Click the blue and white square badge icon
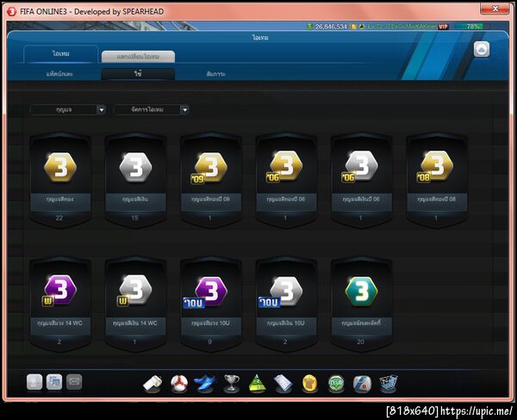Viewport: 517px width, 420px height. coord(362,384)
